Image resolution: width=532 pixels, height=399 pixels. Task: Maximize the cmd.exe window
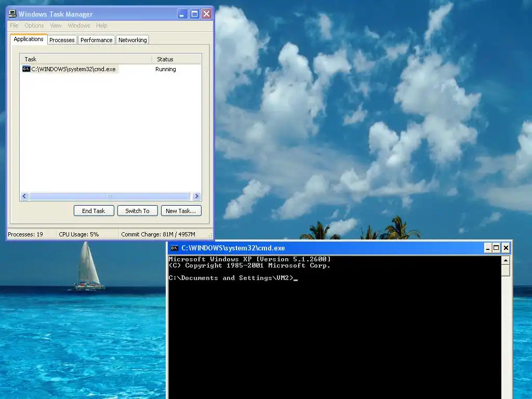coord(496,248)
